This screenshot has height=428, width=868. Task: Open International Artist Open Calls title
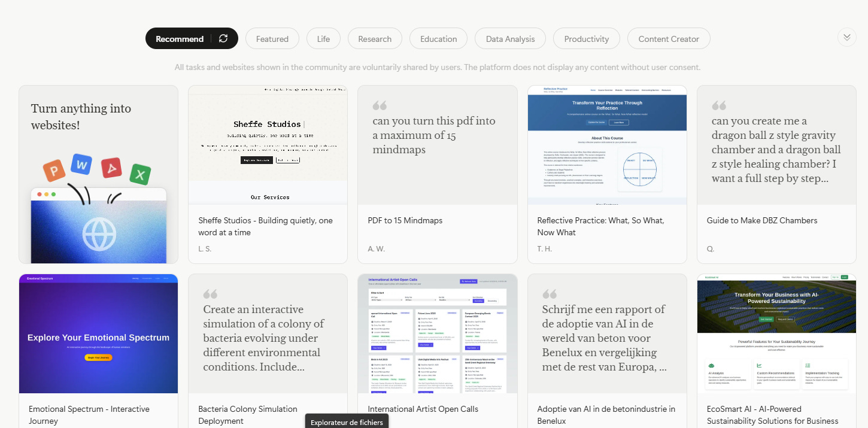coord(423,409)
